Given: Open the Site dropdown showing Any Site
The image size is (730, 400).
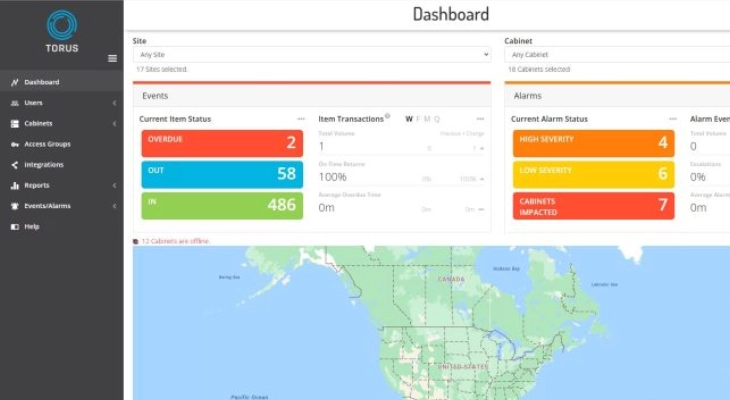Looking at the screenshot, I should [311, 55].
